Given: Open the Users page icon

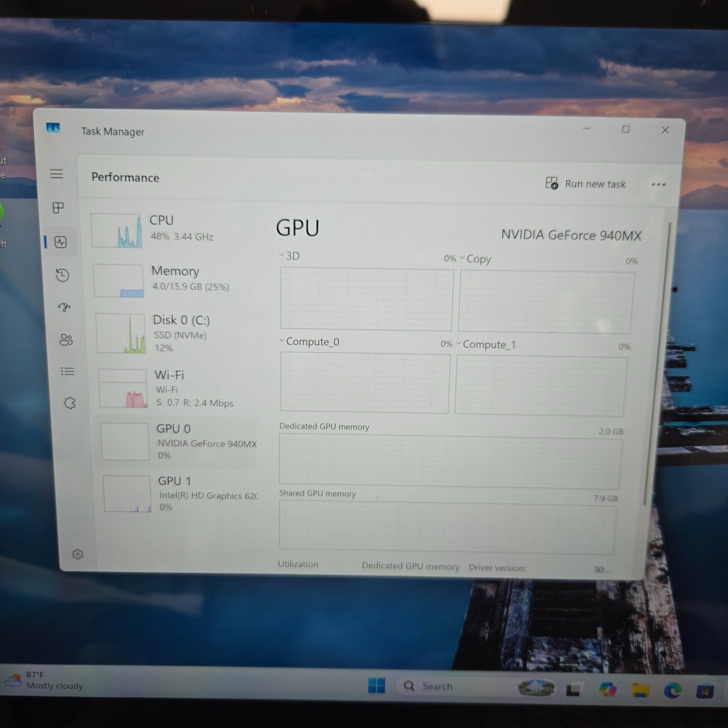Looking at the screenshot, I should (66, 339).
